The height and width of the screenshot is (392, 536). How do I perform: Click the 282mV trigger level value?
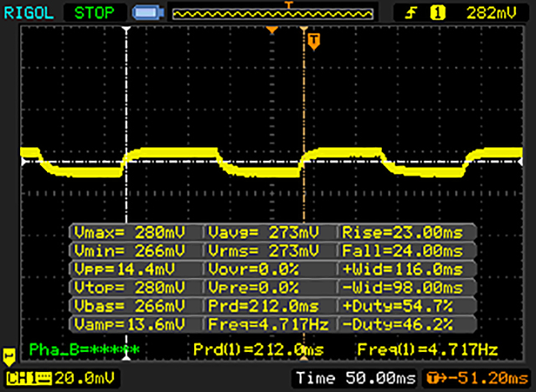[492, 13]
